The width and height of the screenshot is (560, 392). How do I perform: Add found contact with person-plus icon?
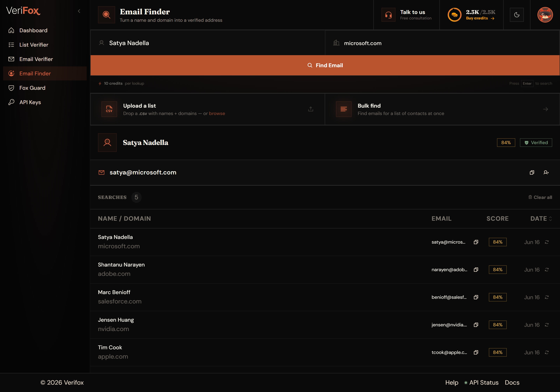pos(546,172)
